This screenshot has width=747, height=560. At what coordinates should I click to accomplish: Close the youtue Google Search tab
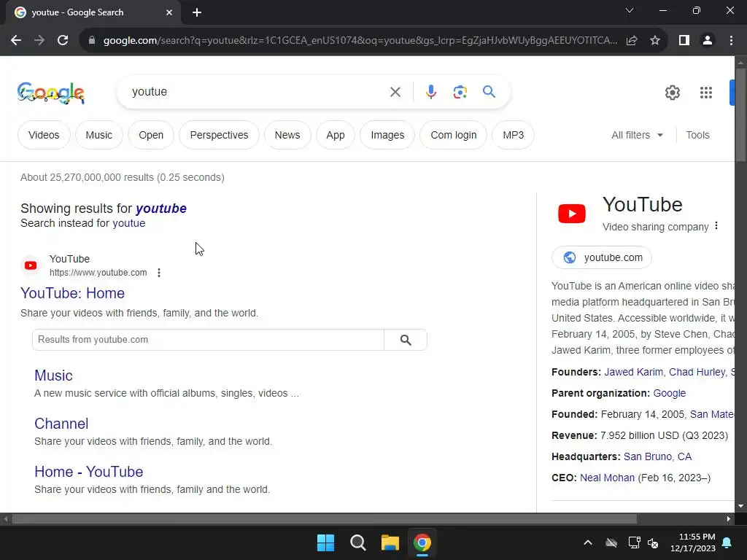click(169, 12)
